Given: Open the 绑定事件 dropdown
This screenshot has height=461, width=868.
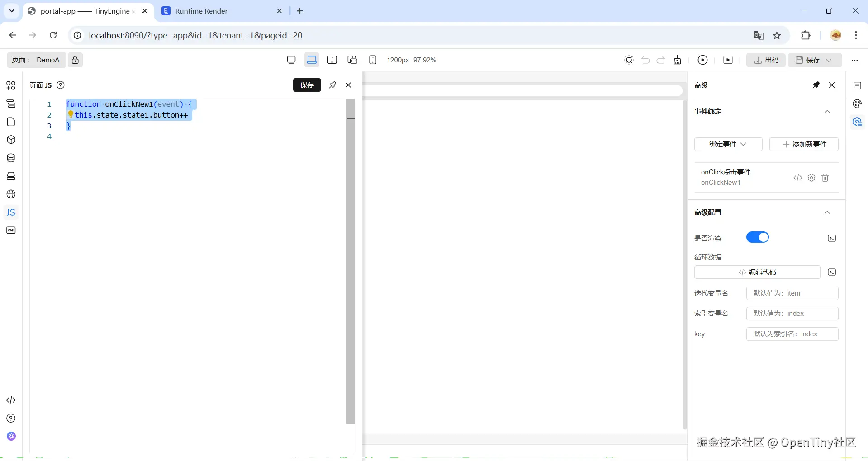Looking at the screenshot, I should [728, 144].
